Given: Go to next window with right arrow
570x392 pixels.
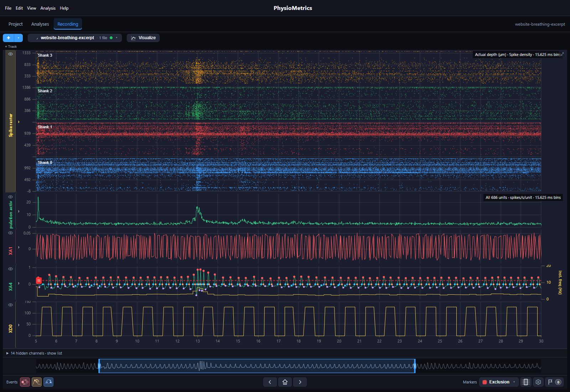Looking at the screenshot, I should 300,382.
